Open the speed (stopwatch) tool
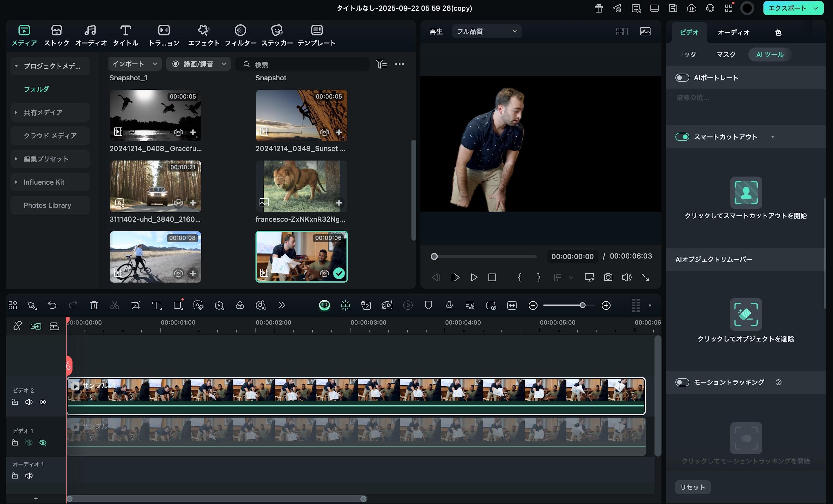The height and width of the screenshot is (504, 833). 219,305
